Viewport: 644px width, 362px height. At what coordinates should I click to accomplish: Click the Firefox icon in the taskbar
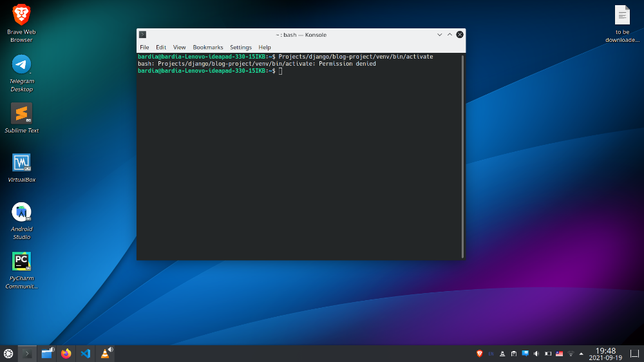66,354
